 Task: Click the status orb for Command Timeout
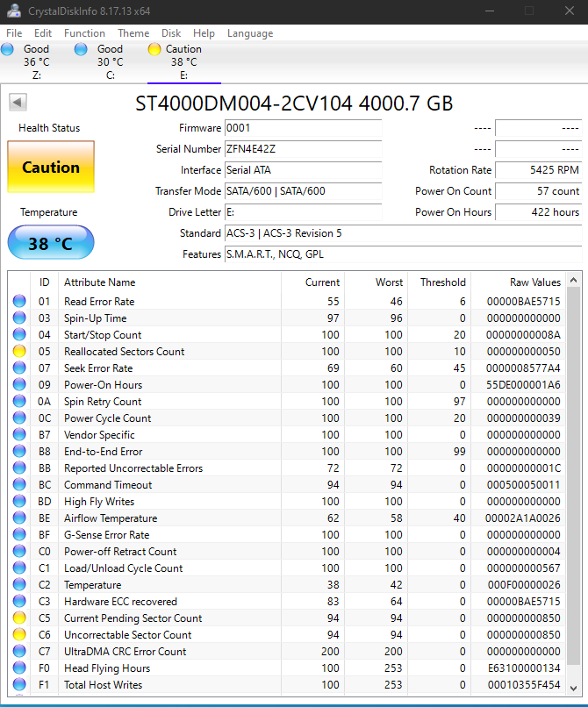point(19,485)
